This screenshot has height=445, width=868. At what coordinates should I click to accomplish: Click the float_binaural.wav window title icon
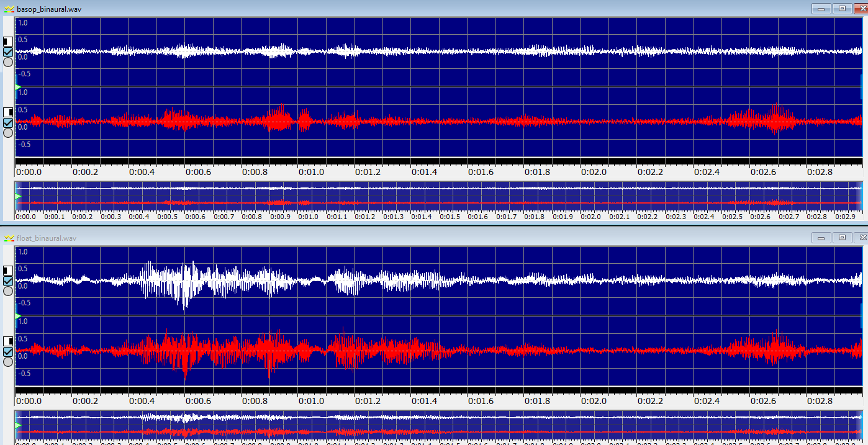[x=7, y=238]
